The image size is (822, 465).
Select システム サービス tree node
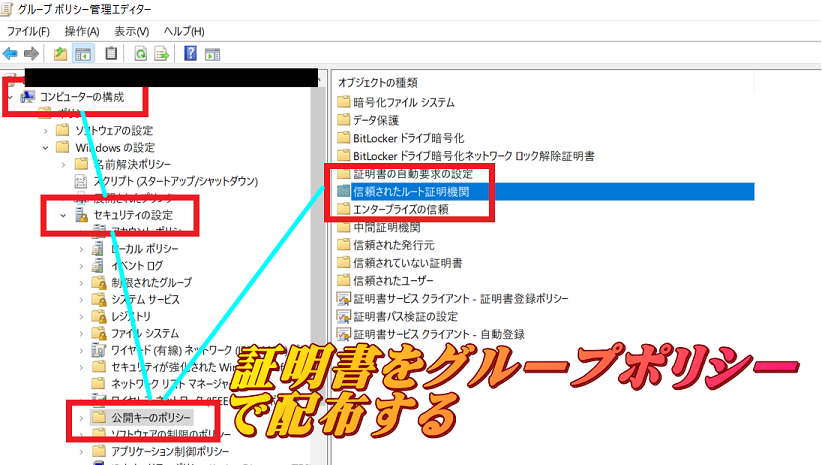(x=145, y=299)
